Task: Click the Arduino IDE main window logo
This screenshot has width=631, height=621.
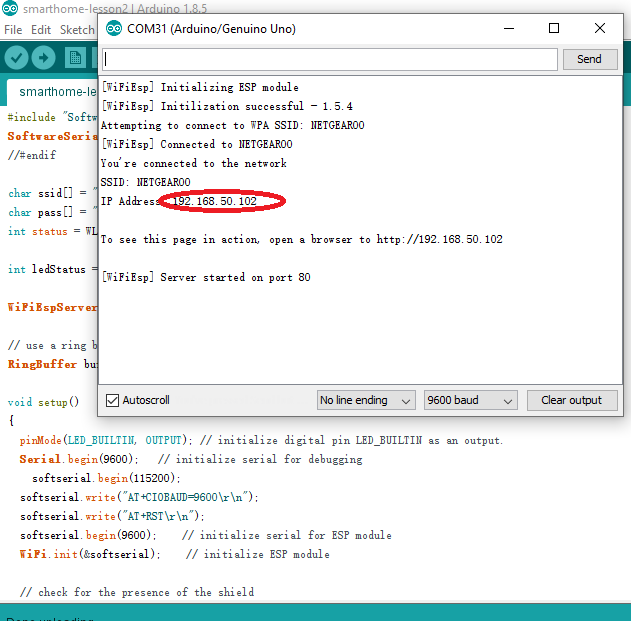Action: (10, 8)
